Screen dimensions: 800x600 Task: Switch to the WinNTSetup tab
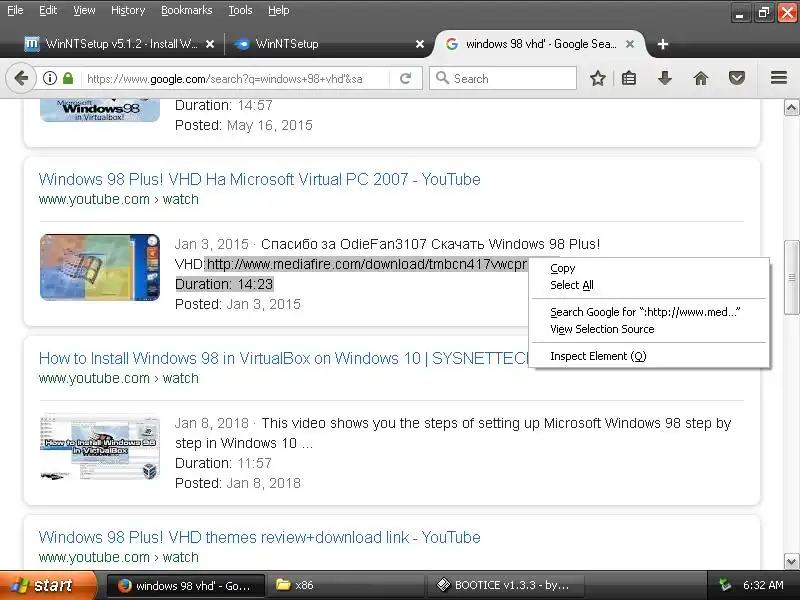click(x=327, y=44)
